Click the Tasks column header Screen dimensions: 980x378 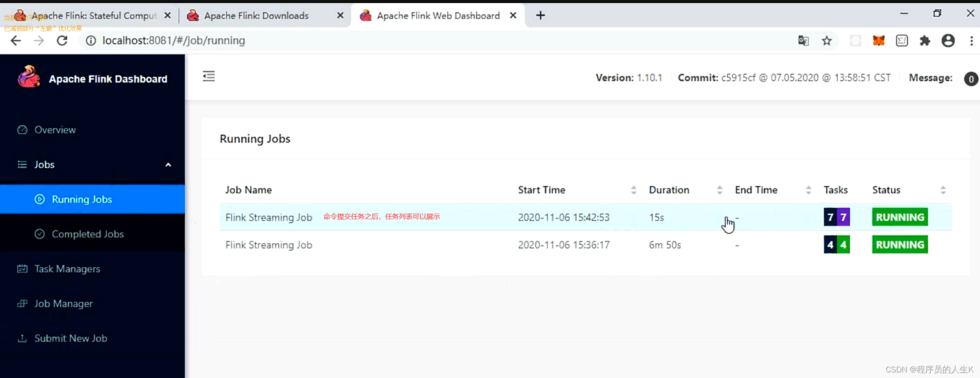tap(836, 190)
